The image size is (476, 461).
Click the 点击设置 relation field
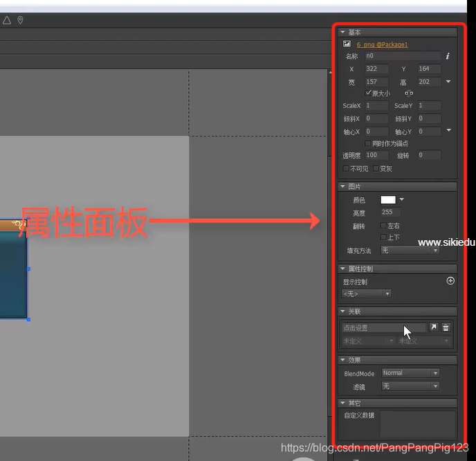[384, 327]
